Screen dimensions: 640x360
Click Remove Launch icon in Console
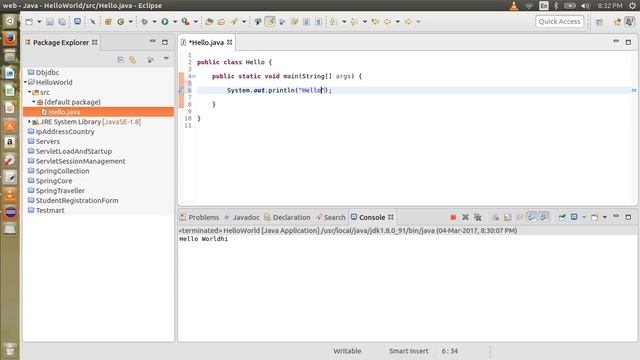point(465,218)
